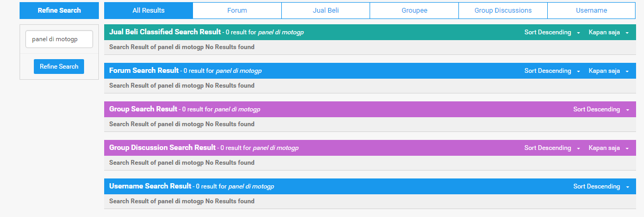
Task: Focus the search query input field
Action: pyautogui.click(x=59, y=39)
